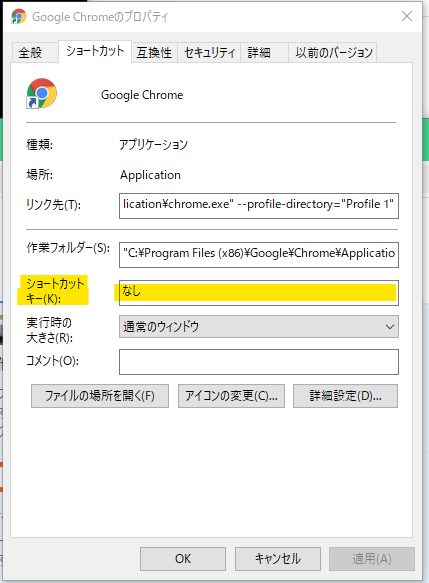429x583 pixels.
Task: Click the 作業フォルダー(S): label
Action: point(68,248)
